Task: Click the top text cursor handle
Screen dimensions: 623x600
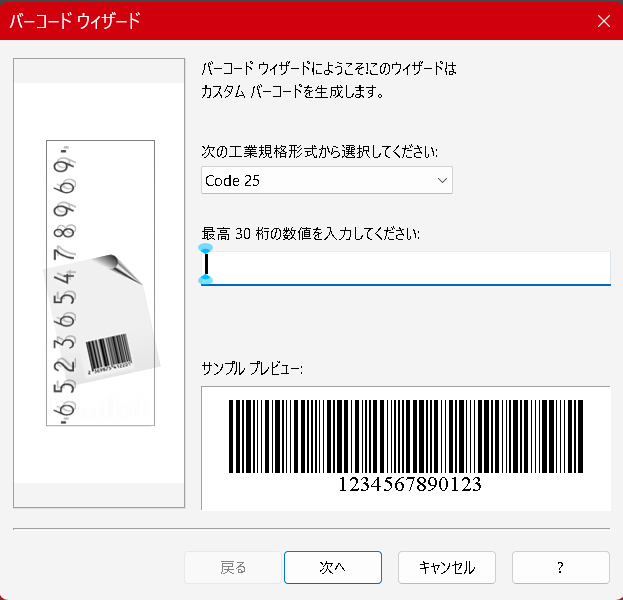Action: 206,247
